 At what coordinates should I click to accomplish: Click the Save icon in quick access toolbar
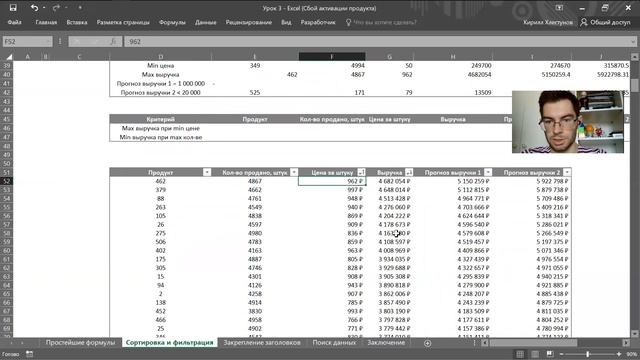pyautogui.click(x=13, y=8)
